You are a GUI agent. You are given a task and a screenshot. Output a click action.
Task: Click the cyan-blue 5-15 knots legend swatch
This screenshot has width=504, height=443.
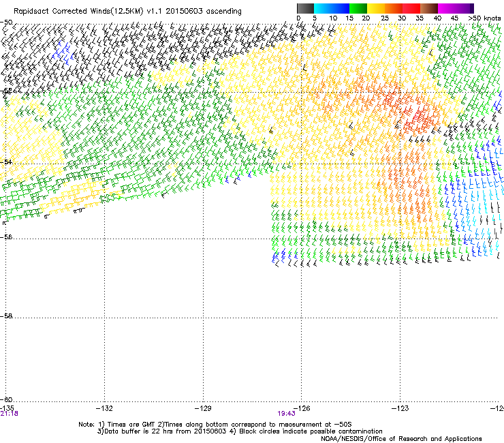pos(332,8)
